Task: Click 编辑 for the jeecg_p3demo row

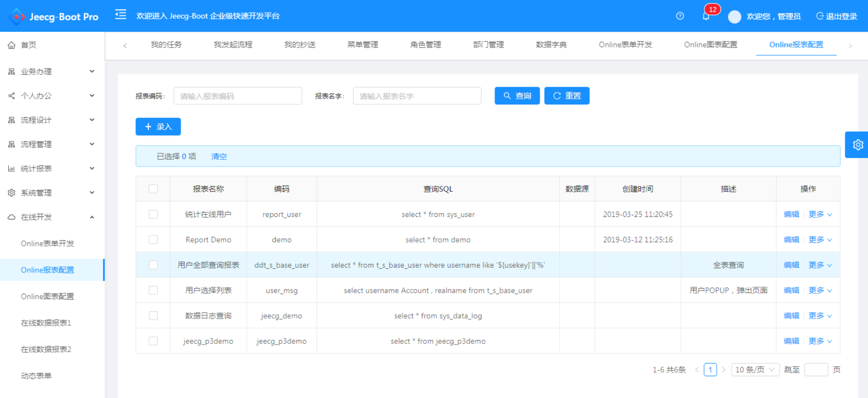Action: tap(791, 341)
